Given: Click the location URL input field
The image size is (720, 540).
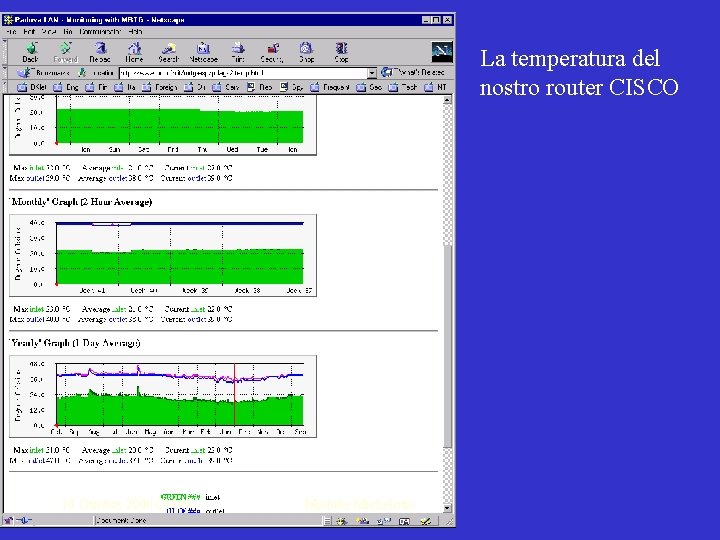Looking at the screenshot, I should click(243, 73).
